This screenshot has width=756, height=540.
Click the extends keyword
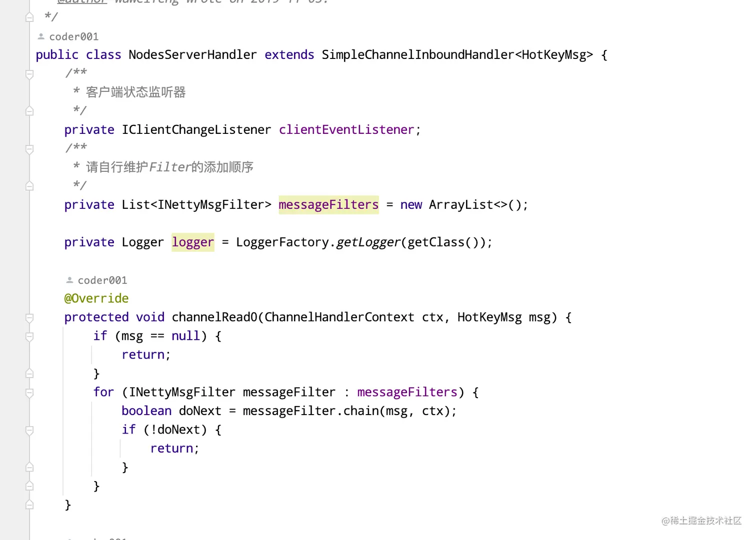click(x=289, y=54)
